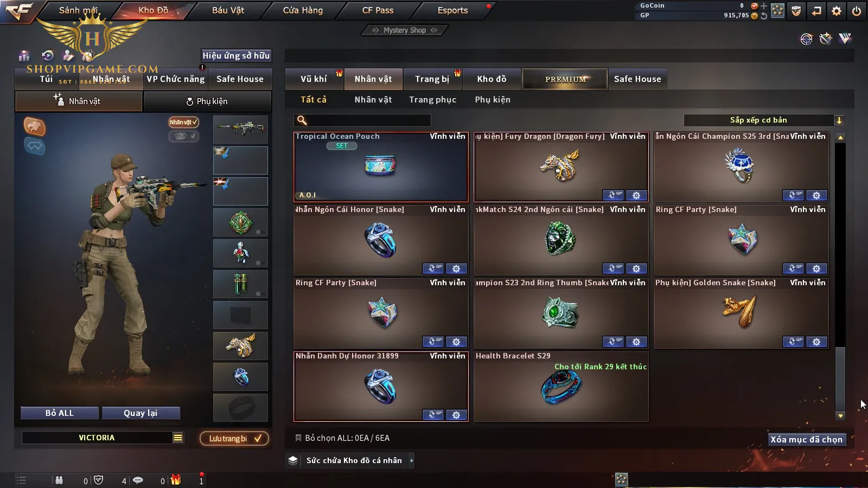868x488 pixels.
Task: Open the VICTORIA character list menu
Action: tap(178, 438)
